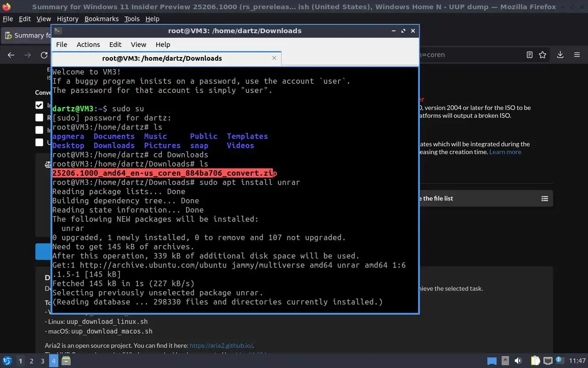Open the volume control speaker icon
This screenshot has height=368, width=588.
coord(518,361)
